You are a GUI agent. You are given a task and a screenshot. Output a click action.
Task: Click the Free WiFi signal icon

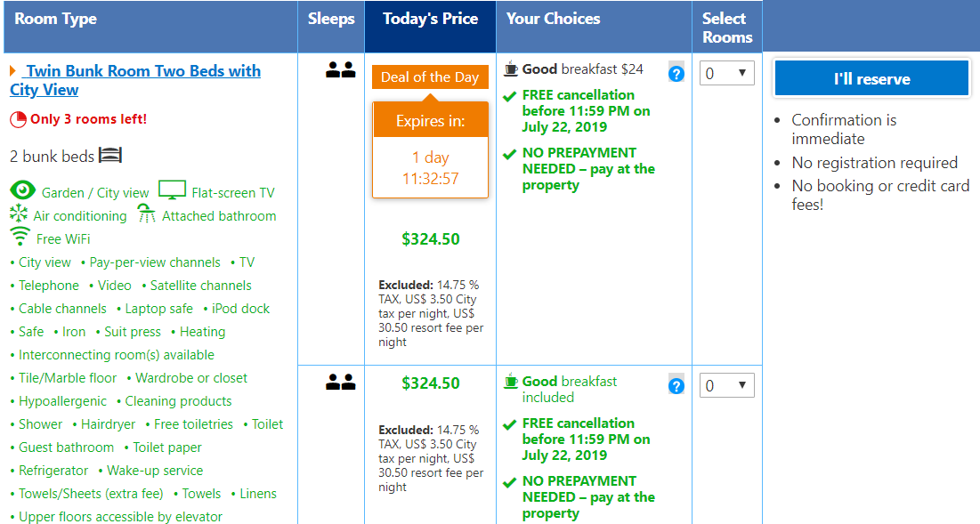tap(20, 237)
